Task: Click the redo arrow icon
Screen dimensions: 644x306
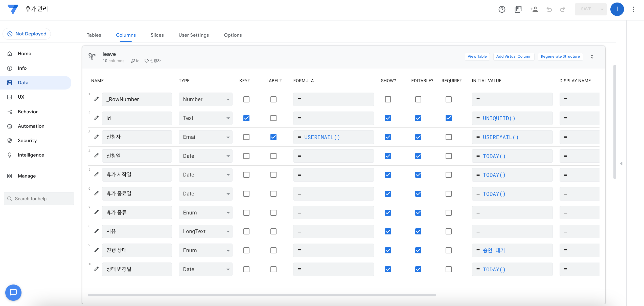Action: point(562,9)
